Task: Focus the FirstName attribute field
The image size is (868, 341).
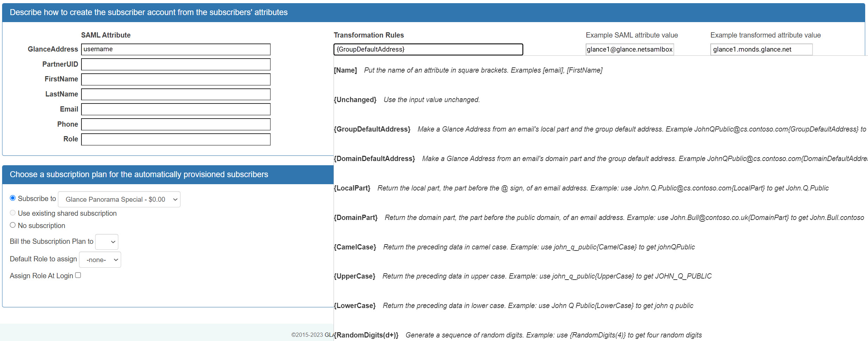Action: (176, 79)
